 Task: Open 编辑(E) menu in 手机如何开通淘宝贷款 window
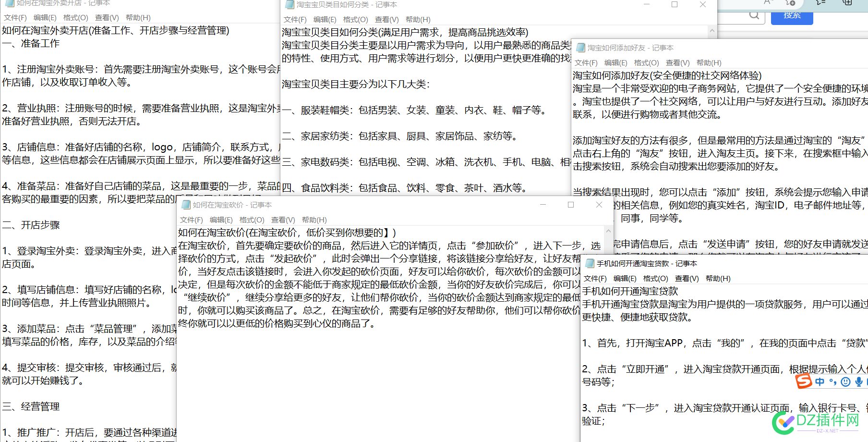pos(625,279)
